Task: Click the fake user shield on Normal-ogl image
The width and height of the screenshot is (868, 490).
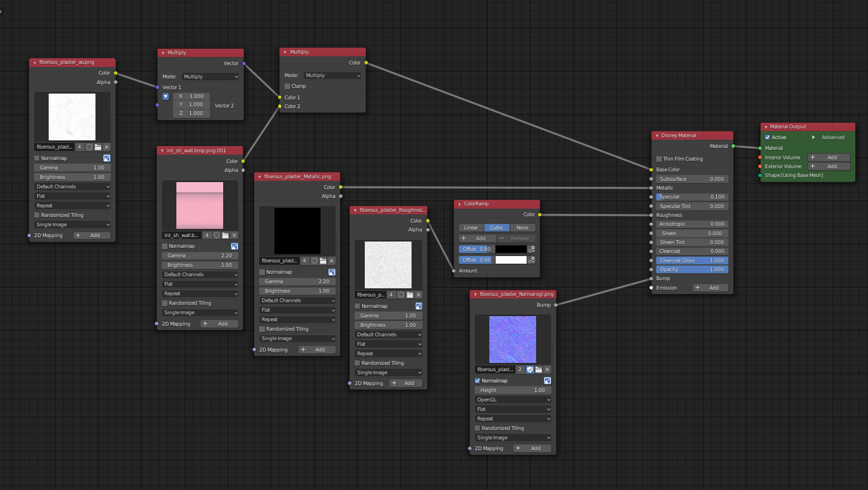Action: [530, 369]
